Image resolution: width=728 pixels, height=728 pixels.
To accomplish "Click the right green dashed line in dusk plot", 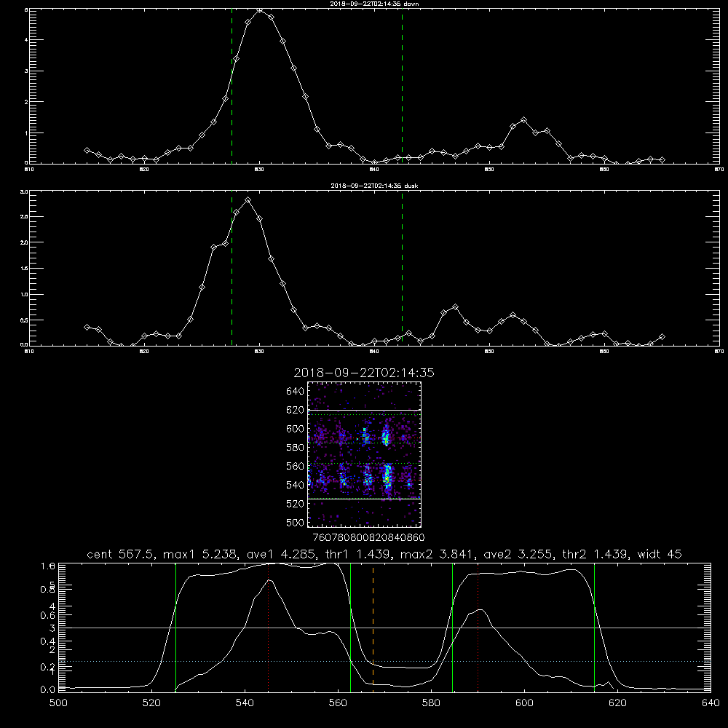I will tap(402, 268).
